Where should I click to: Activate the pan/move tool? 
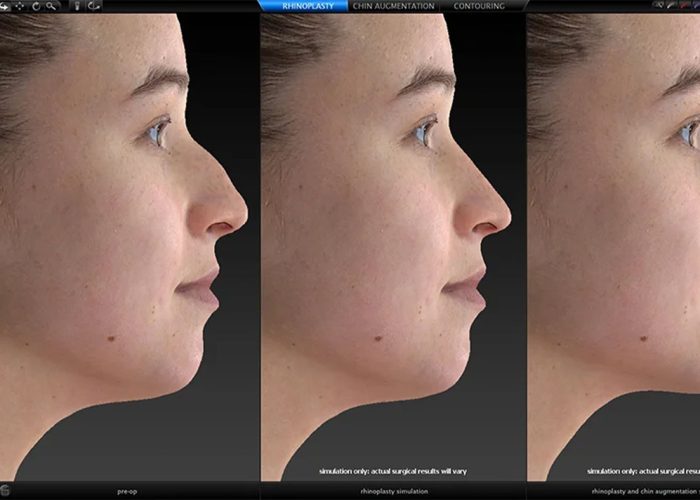pos(20,6)
